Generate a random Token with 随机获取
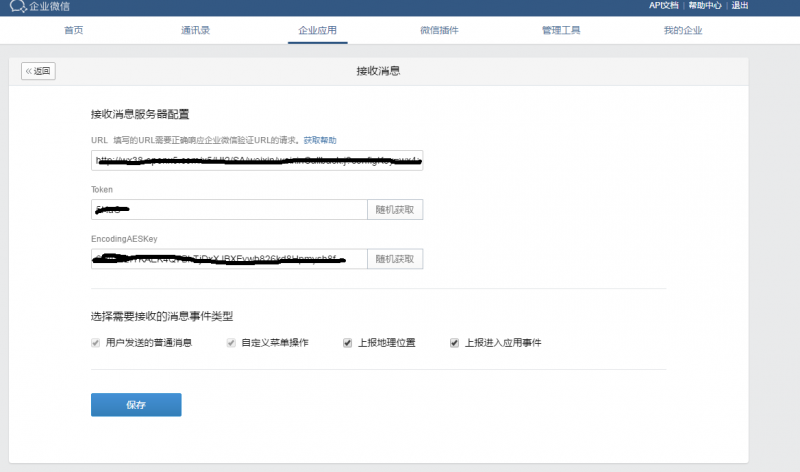The height and width of the screenshot is (472, 800). point(395,210)
